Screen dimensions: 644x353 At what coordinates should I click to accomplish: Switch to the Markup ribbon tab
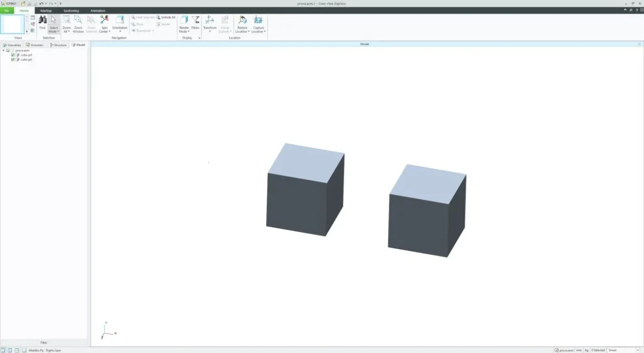click(46, 10)
